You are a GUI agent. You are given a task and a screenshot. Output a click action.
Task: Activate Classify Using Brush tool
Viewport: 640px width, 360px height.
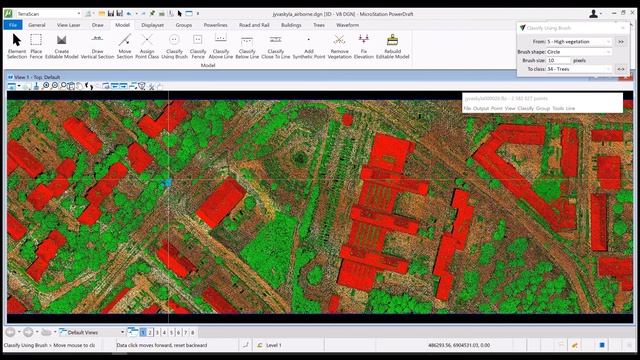point(174,46)
